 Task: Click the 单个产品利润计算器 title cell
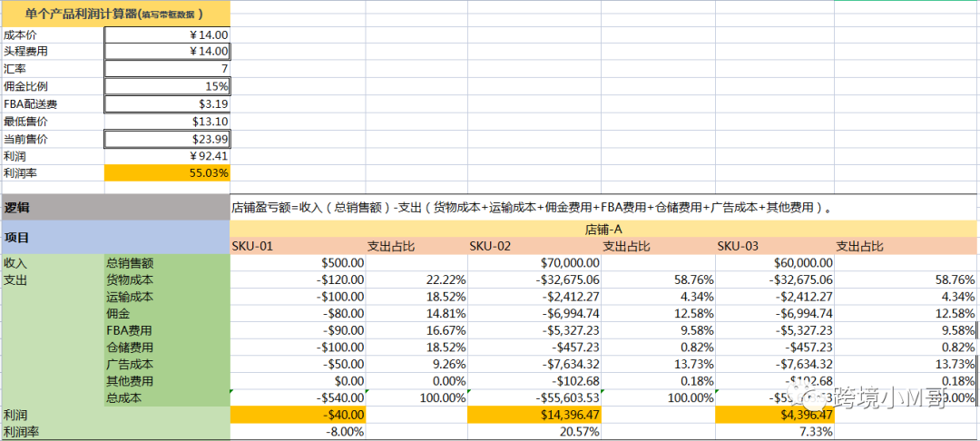point(114,14)
